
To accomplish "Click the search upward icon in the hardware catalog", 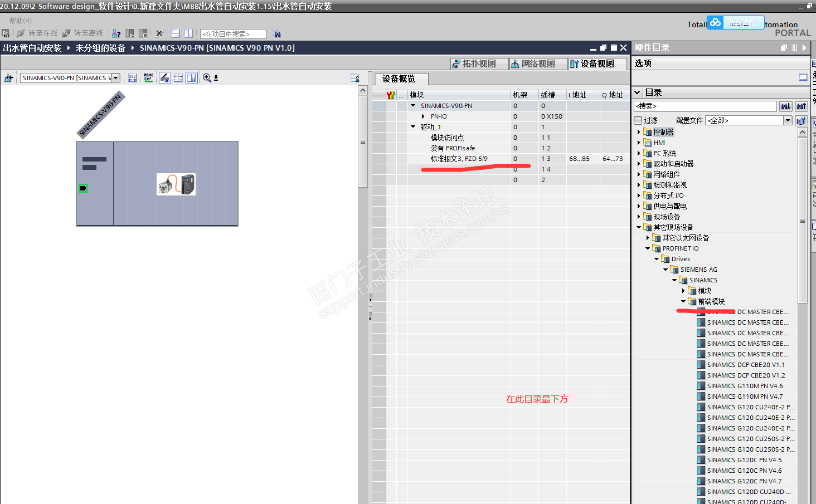I will 802,106.
